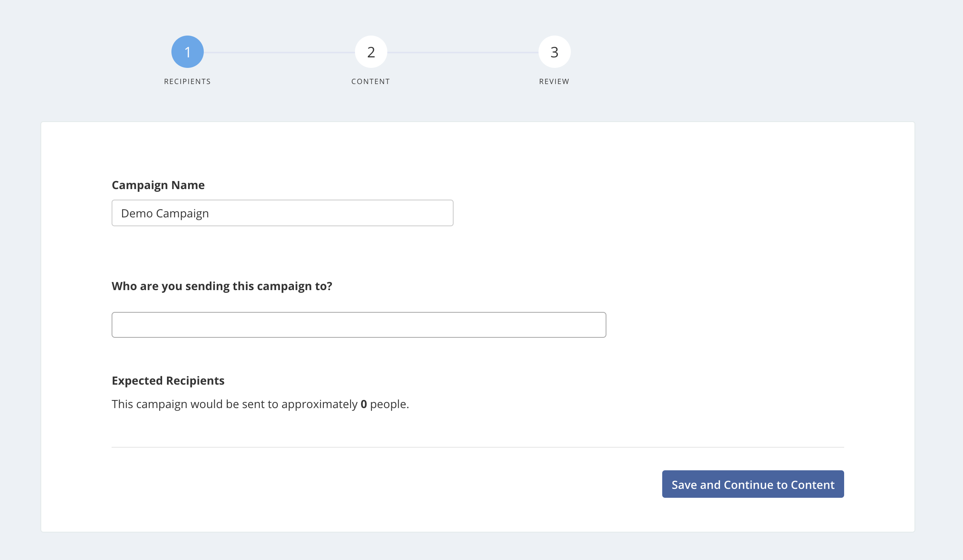Click the Campaign Name label
The image size is (963, 560).
tap(158, 185)
